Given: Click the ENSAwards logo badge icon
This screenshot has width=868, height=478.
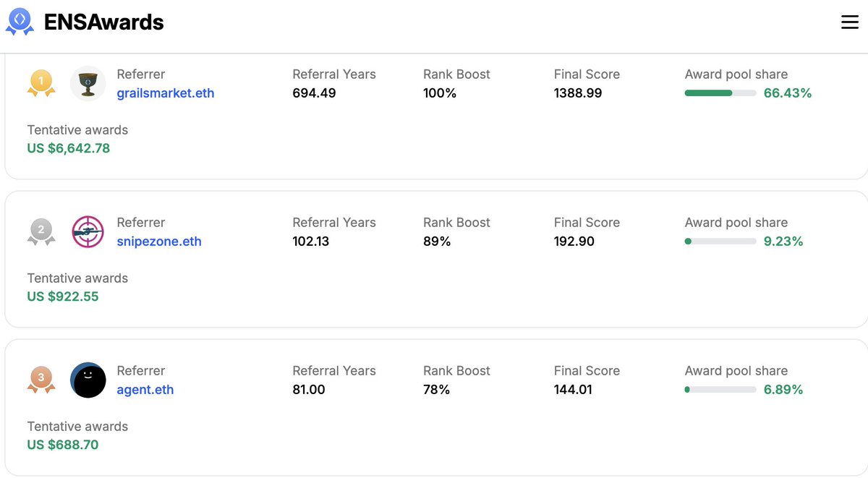Looking at the screenshot, I should [20, 22].
